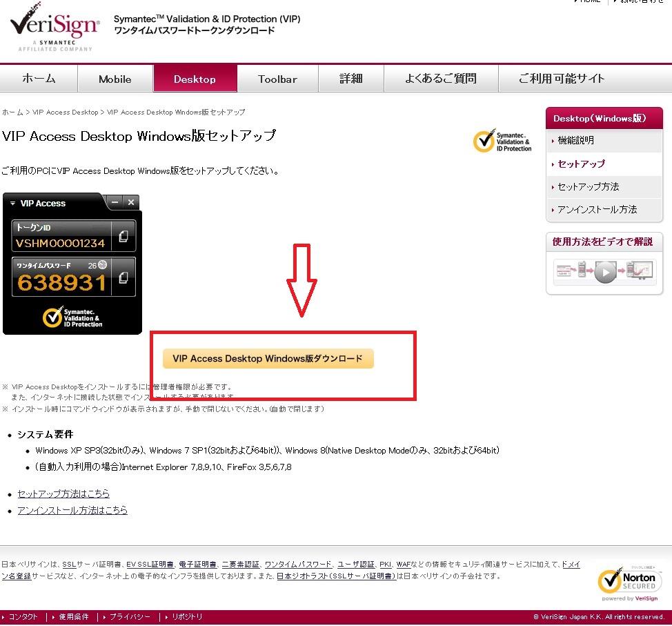672x626 pixels.
Task: Open the WAF footer link
Action: [x=404, y=565]
